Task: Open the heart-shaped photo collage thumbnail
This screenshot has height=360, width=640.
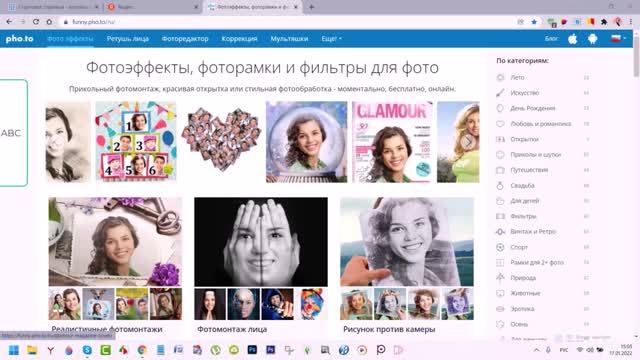Action: click(x=221, y=139)
